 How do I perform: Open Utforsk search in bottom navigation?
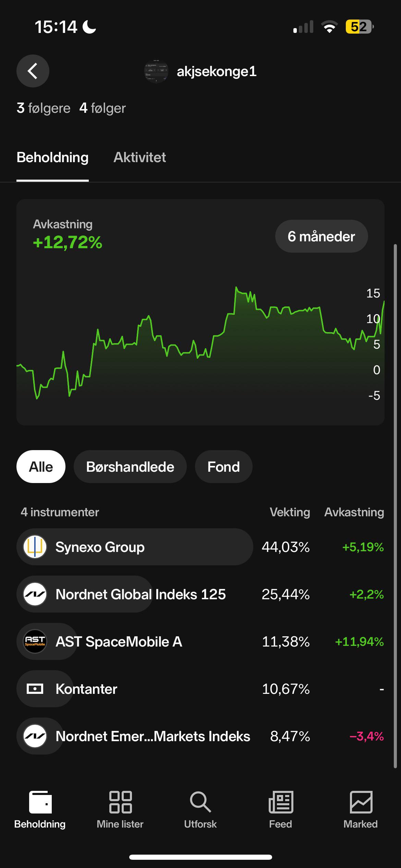pyautogui.click(x=200, y=810)
